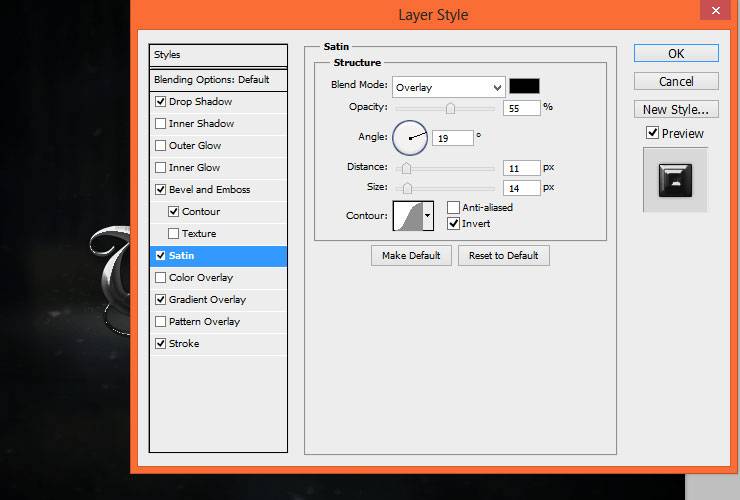Click Reset to Default button

tap(504, 255)
